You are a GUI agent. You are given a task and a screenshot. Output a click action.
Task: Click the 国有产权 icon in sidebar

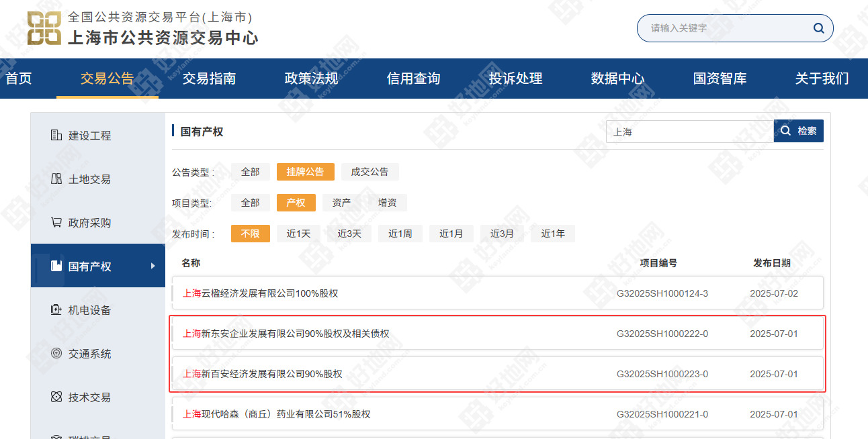(56, 266)
